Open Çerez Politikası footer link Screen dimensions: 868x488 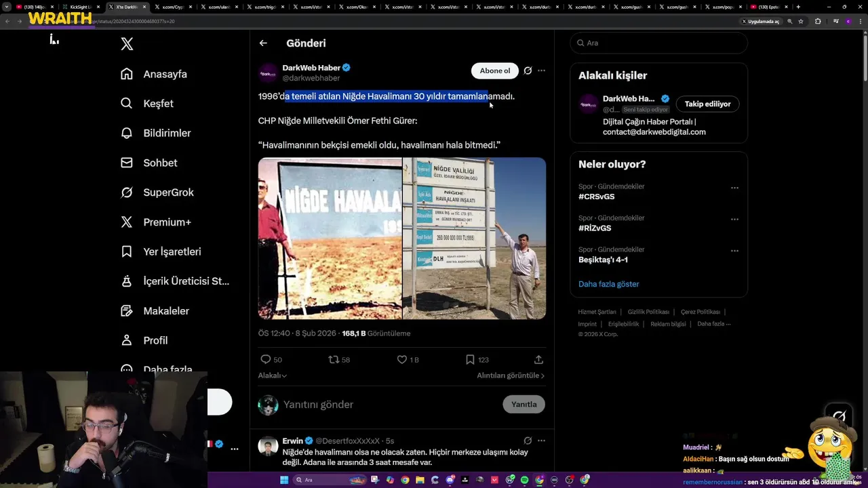coord(701,312)
